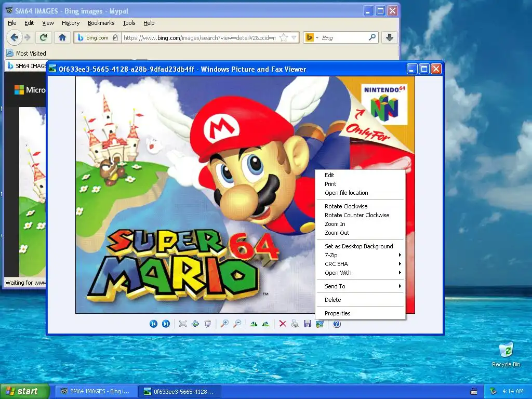Click the Zoom Out magnifier toolbar icon
The height and width of the screenshot is (399, 532).
point(237,324)
